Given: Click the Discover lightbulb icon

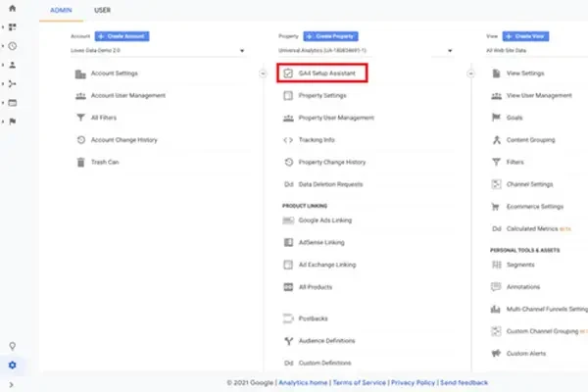Looking at the screenshot, I should pyautogui.click(x=13, y=346).
